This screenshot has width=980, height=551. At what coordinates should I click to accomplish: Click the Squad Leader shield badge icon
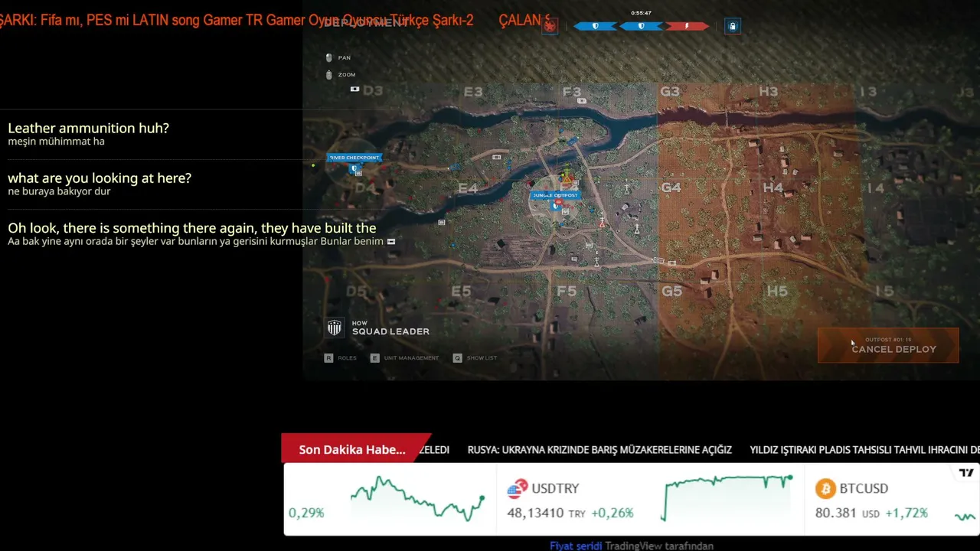(x=335, y=328)
